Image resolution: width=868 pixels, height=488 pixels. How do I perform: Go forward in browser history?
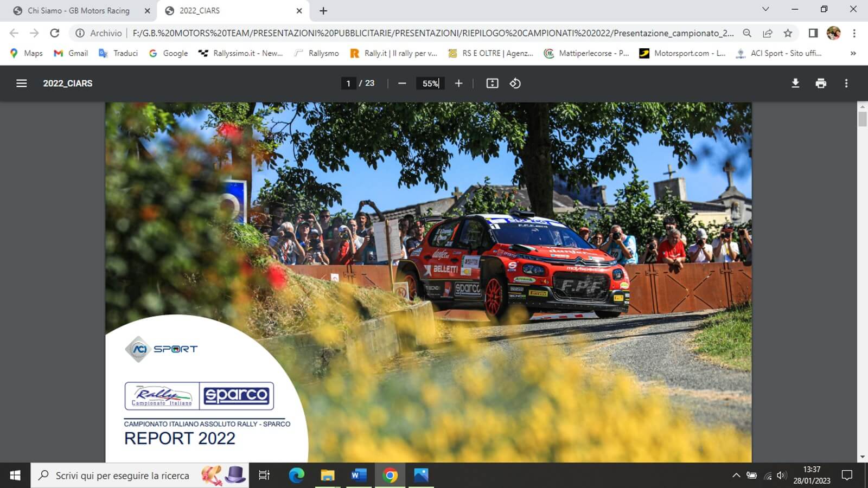34,33
